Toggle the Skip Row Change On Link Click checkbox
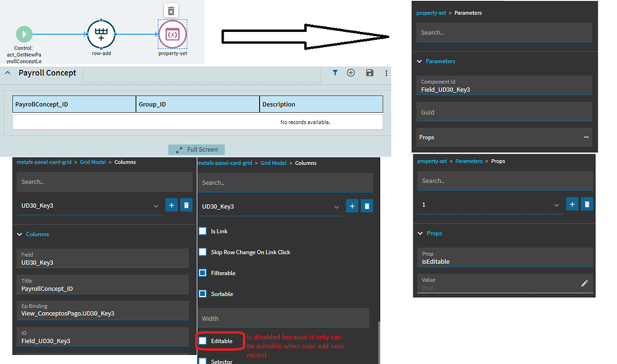This screenshot has width=617, height=364. point(202,252)
